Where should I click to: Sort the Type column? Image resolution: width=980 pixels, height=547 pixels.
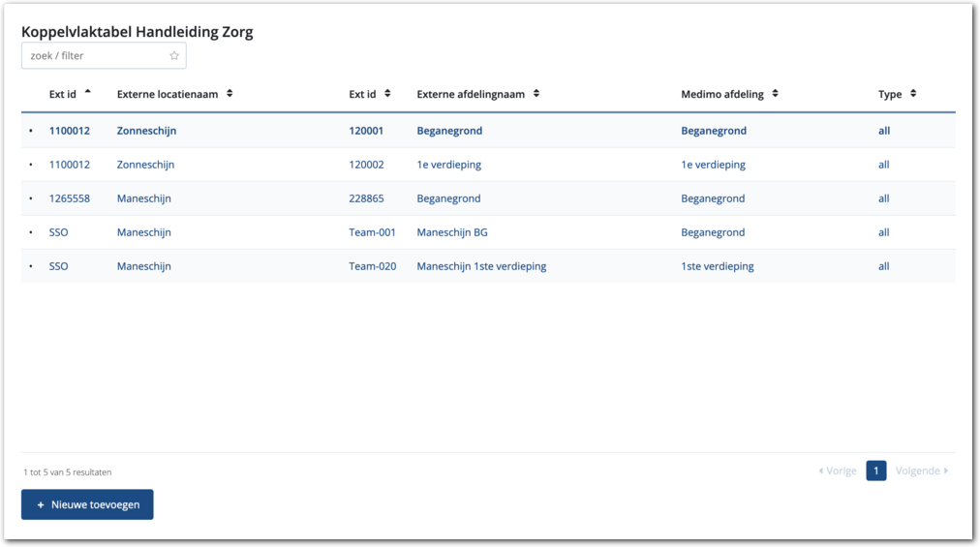pos(913,94)
